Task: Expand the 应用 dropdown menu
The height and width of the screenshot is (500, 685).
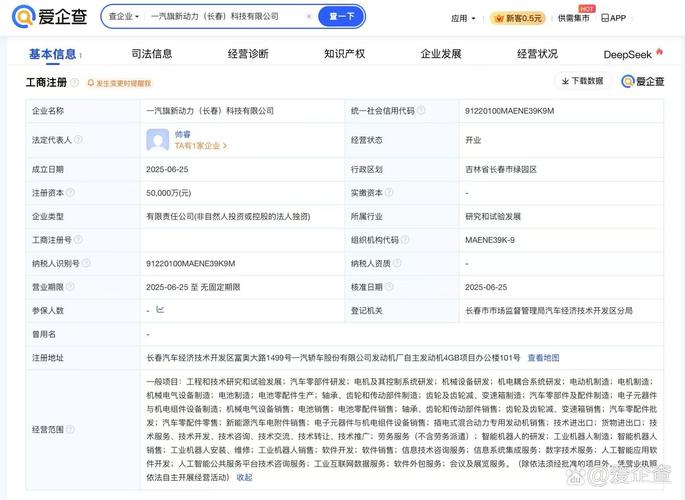Action: 463,18
